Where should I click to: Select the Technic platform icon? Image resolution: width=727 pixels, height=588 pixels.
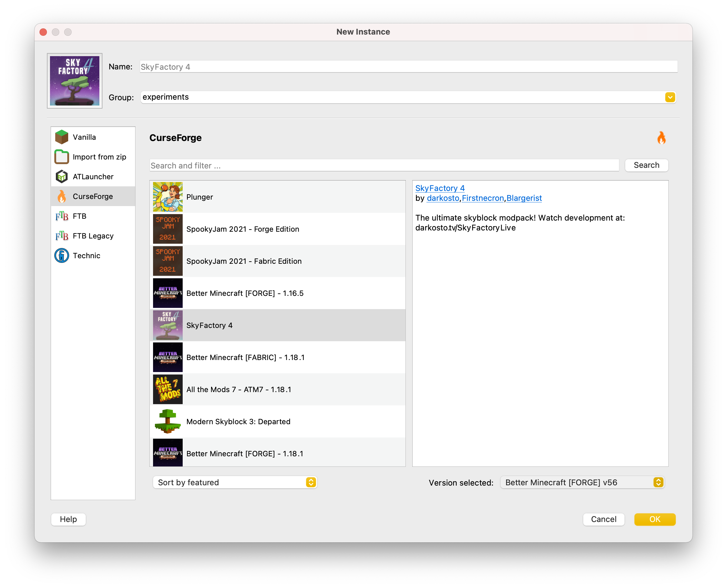coord(62,255)
